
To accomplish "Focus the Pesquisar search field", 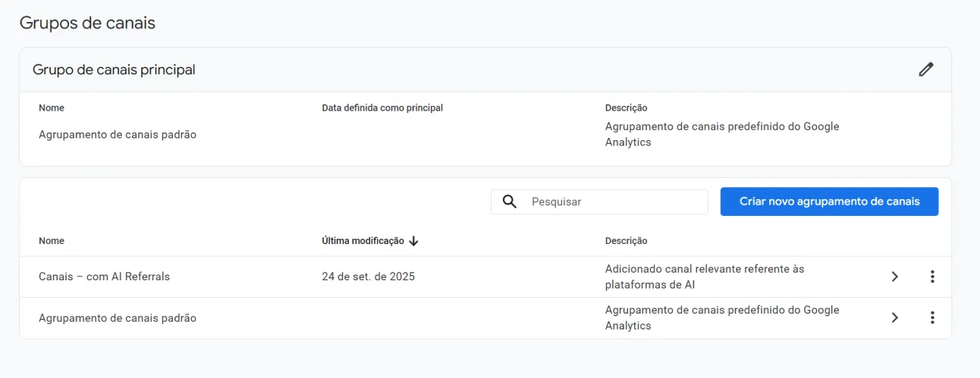I will point(614,201).
